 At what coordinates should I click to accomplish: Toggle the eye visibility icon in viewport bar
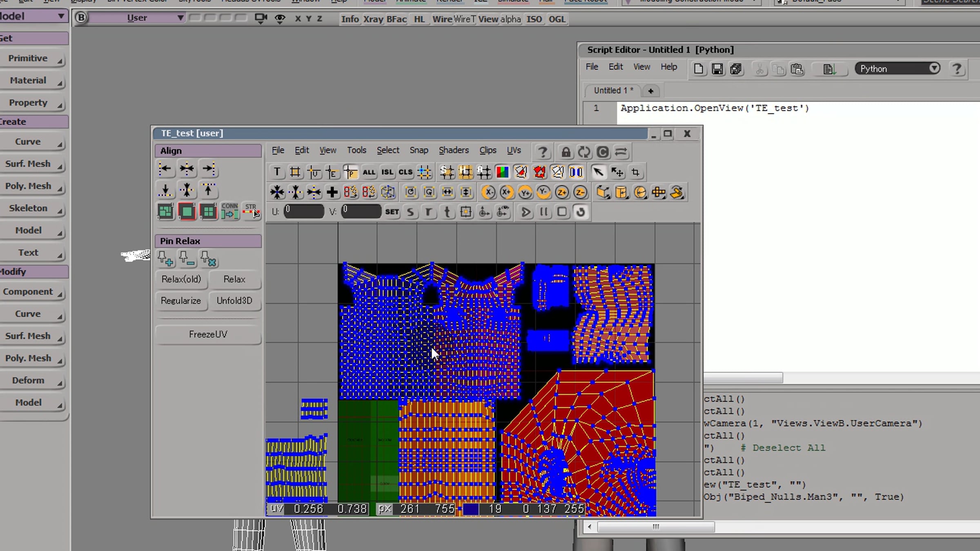(280, 19)
